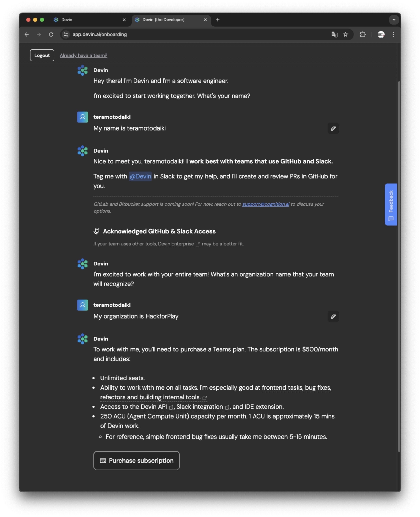420x517 pixels.
Task: Open a new browser tab
Action: pos(218,20)
